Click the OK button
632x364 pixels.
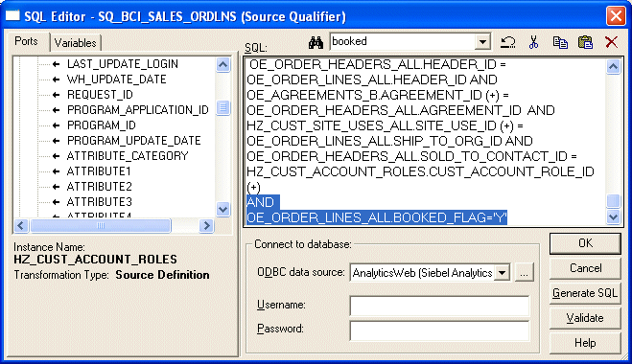[585, 243]
